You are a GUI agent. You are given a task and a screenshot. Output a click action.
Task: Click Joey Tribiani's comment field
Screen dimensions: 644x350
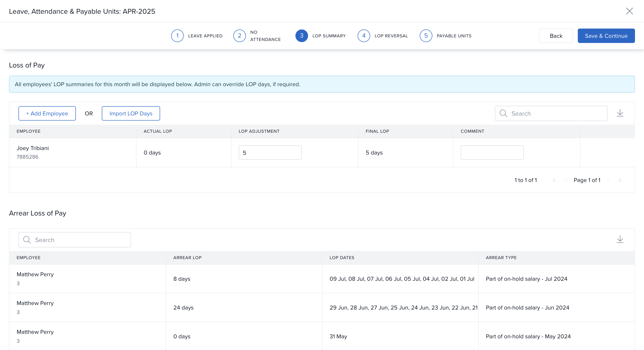[492, 153]
